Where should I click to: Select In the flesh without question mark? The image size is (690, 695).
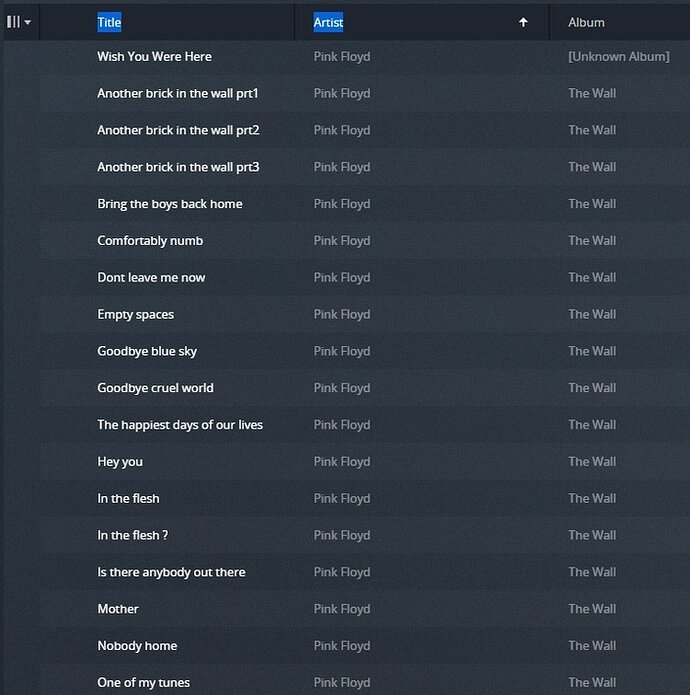[128, 498]
